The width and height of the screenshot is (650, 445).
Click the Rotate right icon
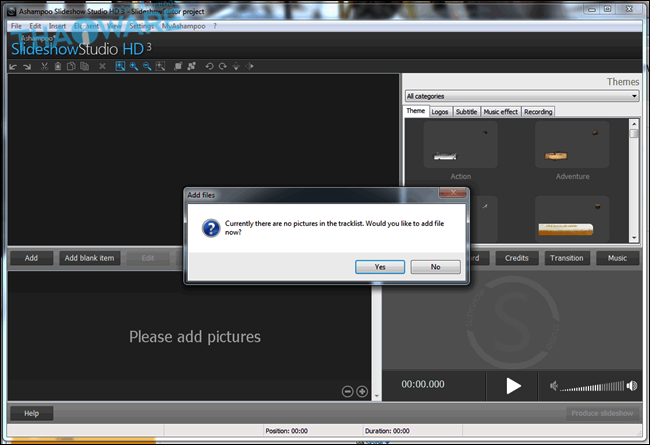(223, 66)
